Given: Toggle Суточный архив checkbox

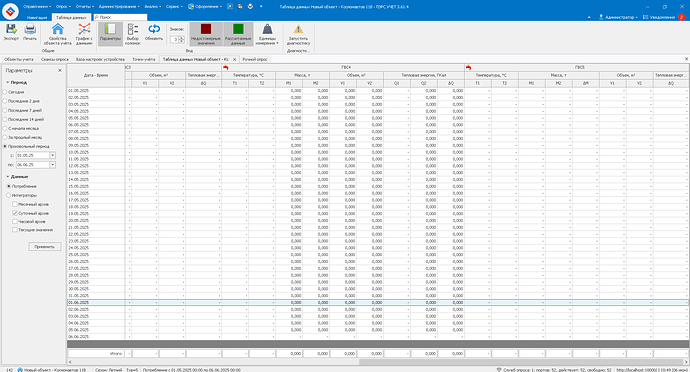Looking at the screenshot, I should click(x=15, y=213).
